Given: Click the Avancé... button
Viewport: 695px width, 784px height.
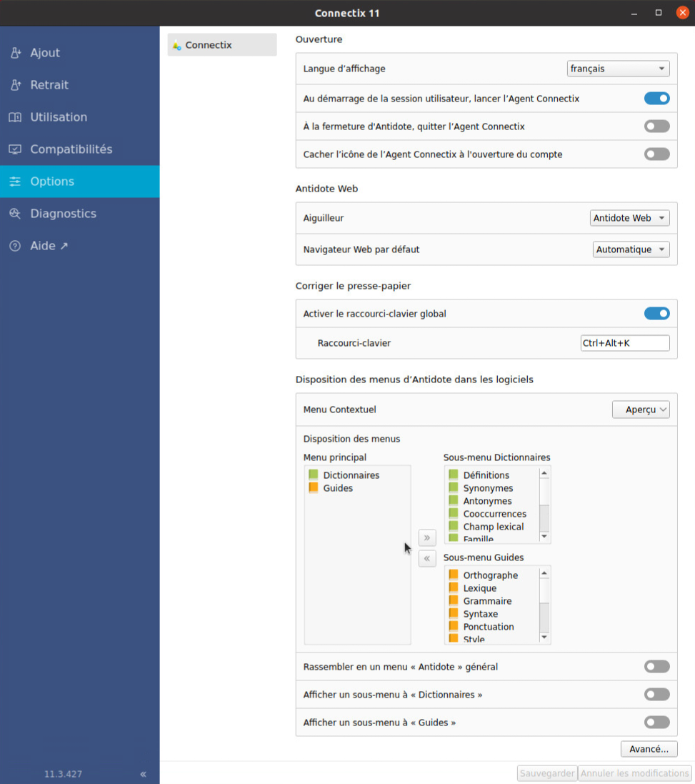Looking at the screenshot, I should coord(649,749).
